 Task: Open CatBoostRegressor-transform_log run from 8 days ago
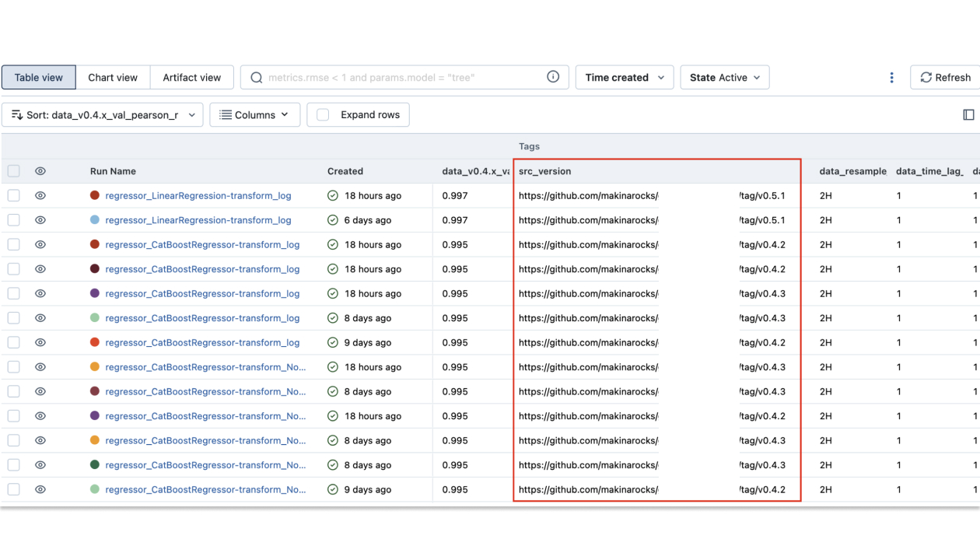202,318
